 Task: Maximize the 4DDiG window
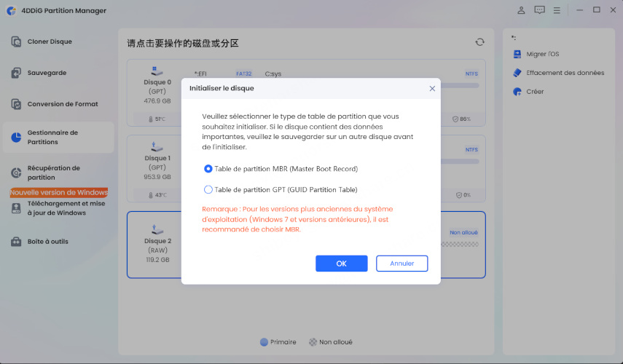(596, 10)
